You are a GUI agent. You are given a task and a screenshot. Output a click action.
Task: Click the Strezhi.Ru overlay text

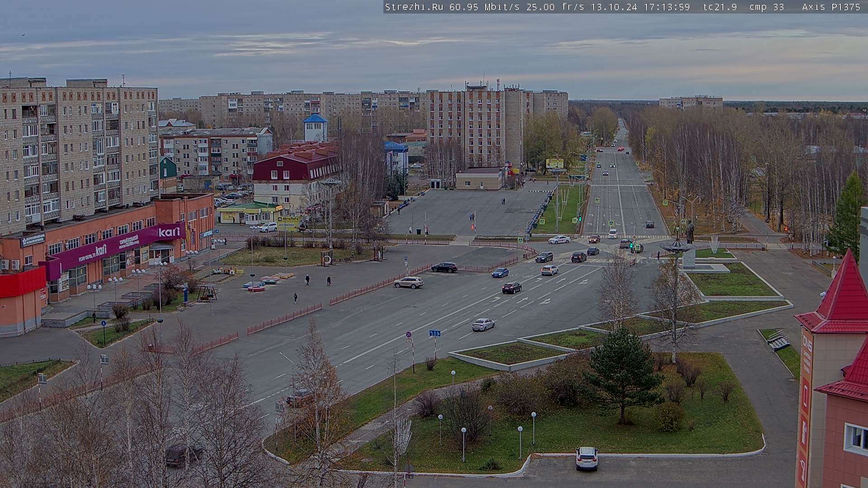pos(414,7)
